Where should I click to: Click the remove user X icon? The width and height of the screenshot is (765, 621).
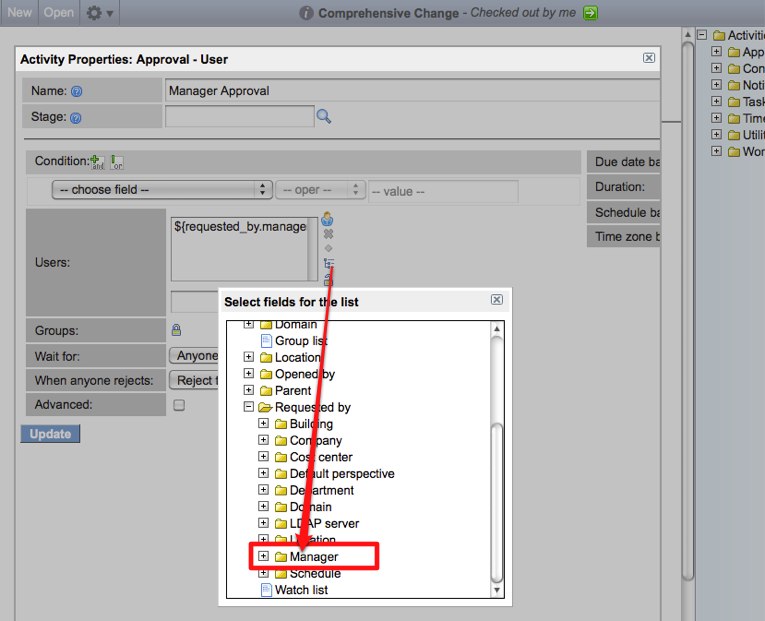point(327,233)
